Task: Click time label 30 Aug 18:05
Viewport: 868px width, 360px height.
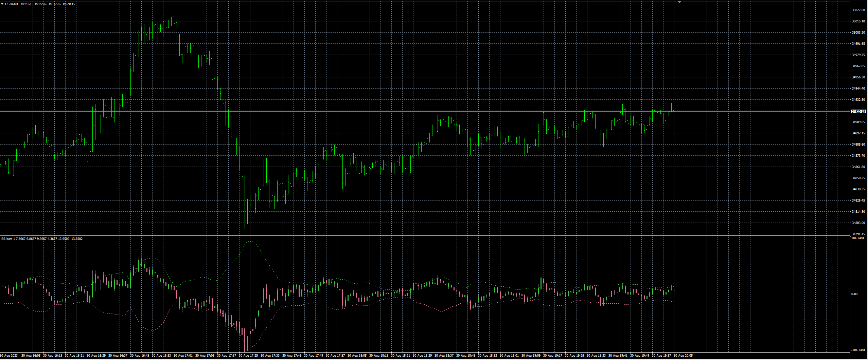Action: coord(357,356)
